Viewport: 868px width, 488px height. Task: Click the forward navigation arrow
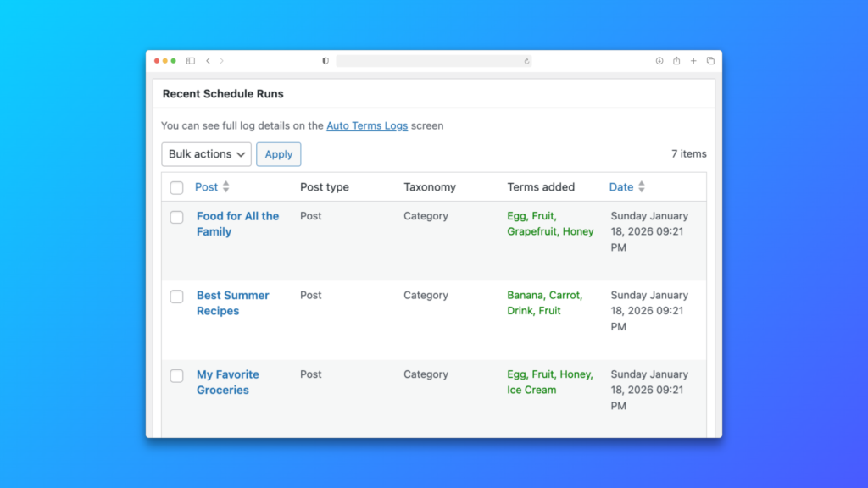click(222, 61)
